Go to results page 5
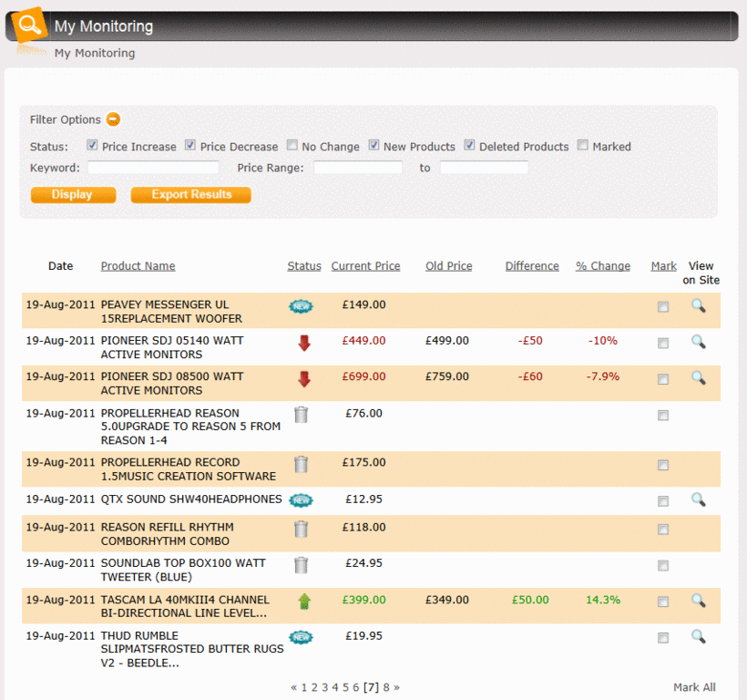Screen dimensions: 747x700 coord(346,687)
